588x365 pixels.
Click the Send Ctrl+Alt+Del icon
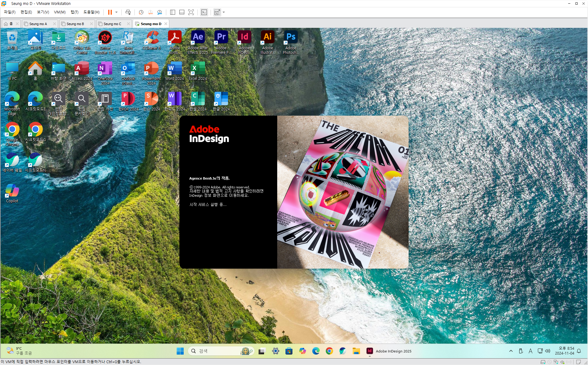(128, 12)
